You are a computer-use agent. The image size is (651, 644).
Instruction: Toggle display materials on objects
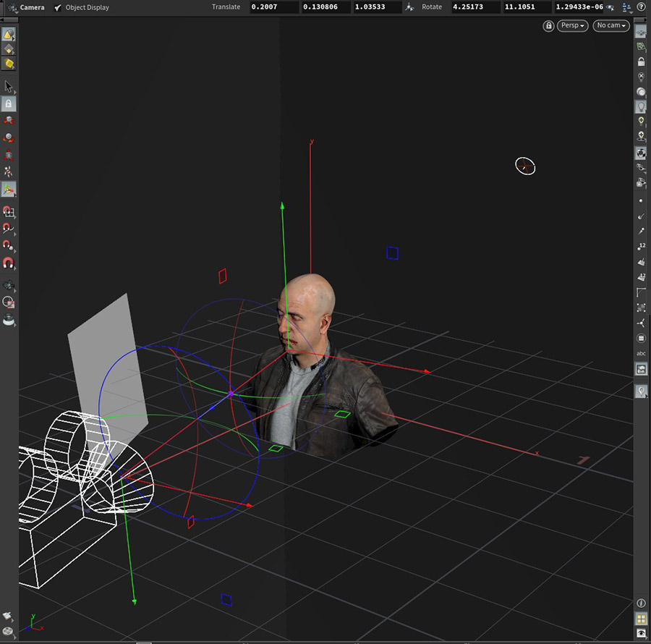[641, 153]
